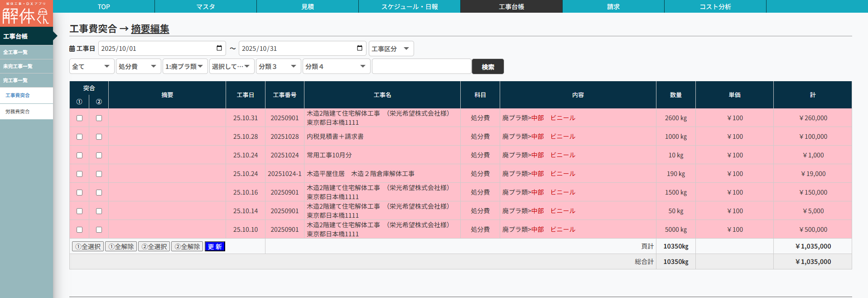Click date cell 25.10.16
868x298 pixels.
(x=246, y=192)
